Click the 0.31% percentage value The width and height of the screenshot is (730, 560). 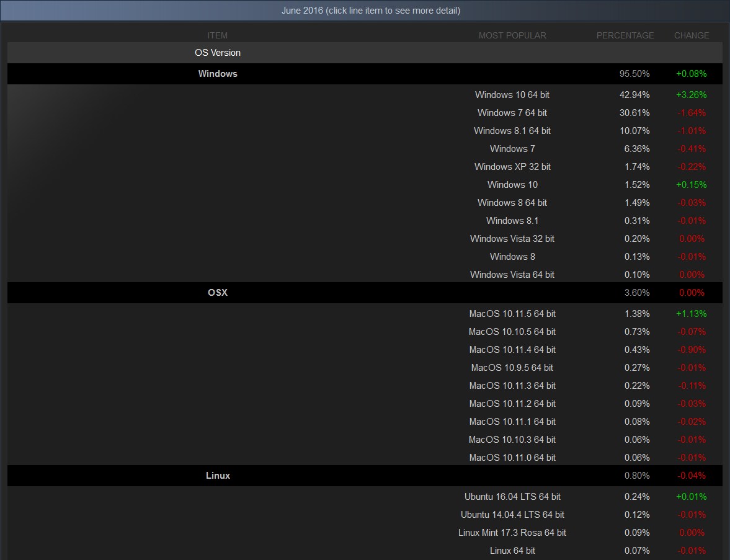point(637,220)
